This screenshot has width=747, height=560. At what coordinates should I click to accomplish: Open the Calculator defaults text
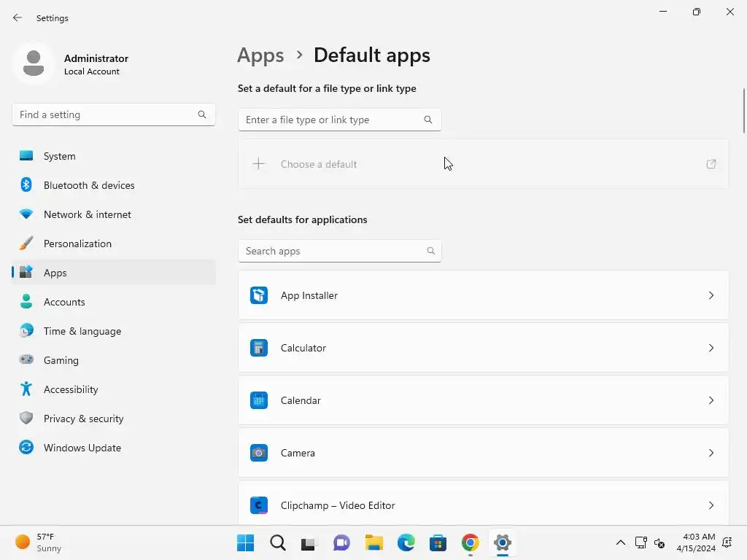(303, 348)
